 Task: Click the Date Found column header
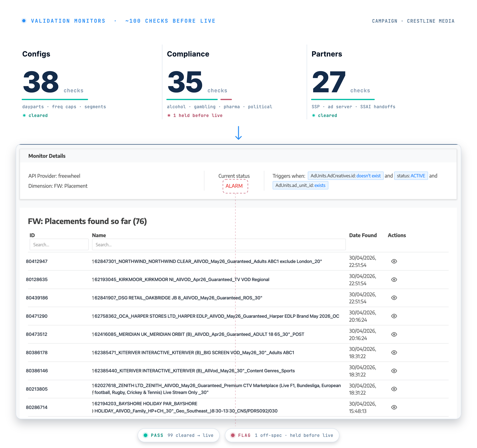(363, 235)
